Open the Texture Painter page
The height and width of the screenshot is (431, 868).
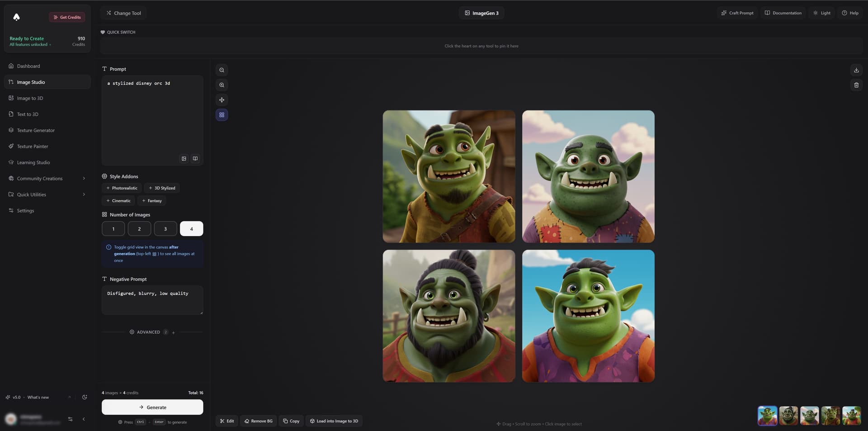point(32,146)
